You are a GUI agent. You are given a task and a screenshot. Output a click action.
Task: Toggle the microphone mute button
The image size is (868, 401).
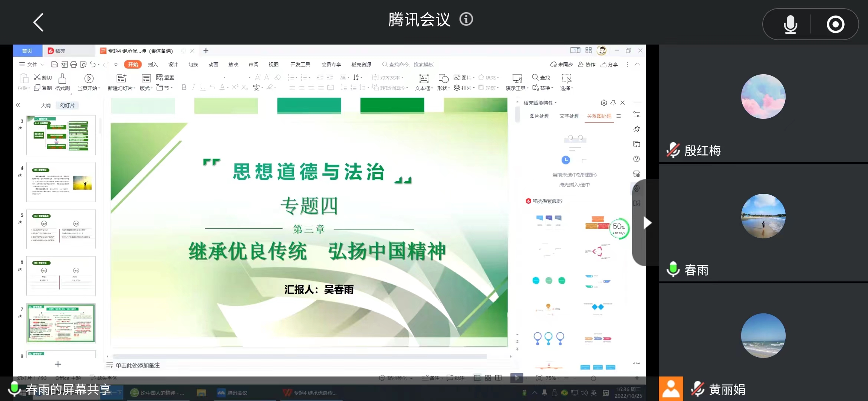(790, 25)
